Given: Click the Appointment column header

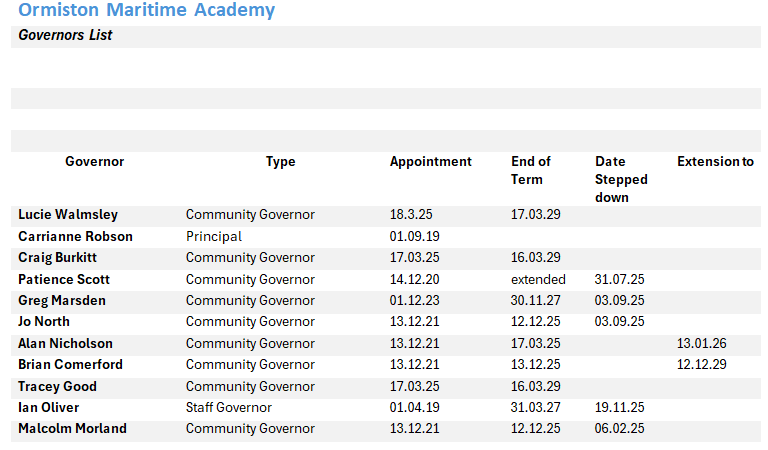Looking at the screenshot, I should (x=430, y=162).
